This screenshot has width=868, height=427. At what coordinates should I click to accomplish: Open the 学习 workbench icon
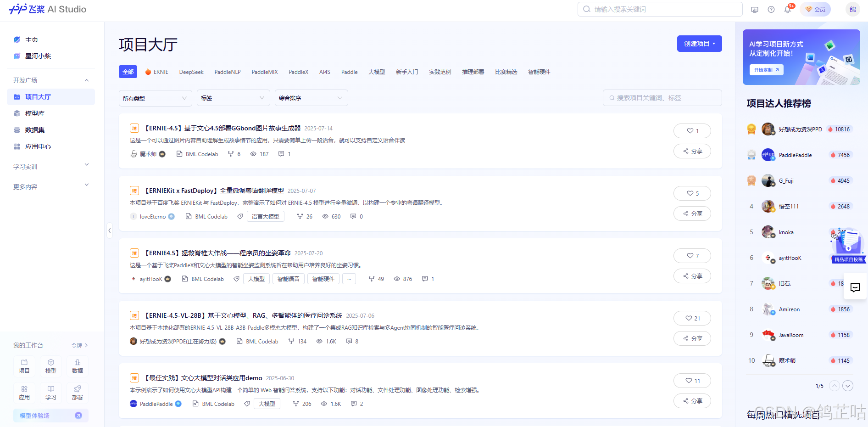coord(51,393)
